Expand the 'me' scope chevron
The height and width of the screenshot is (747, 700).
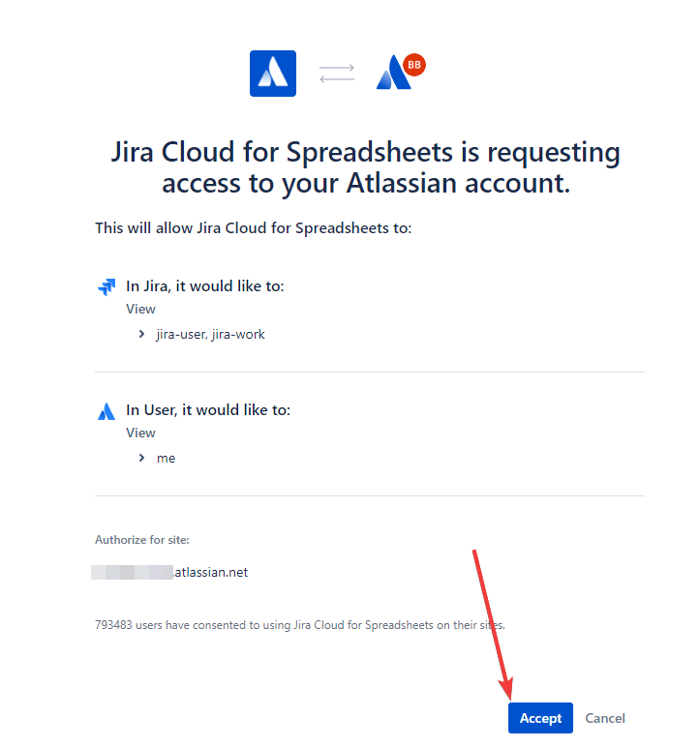pyautogui.click(x=141, y=458)
